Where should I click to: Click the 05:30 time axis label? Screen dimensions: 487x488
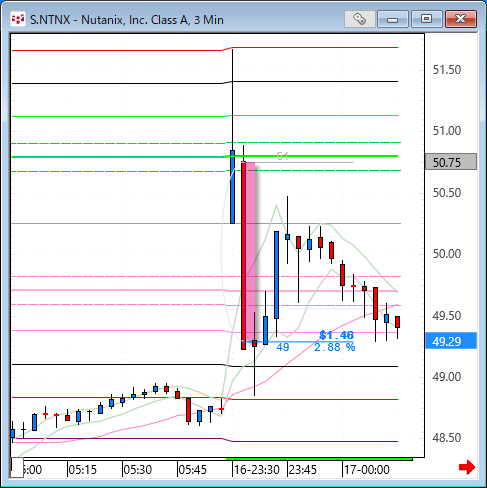click(x=137, y=470)
